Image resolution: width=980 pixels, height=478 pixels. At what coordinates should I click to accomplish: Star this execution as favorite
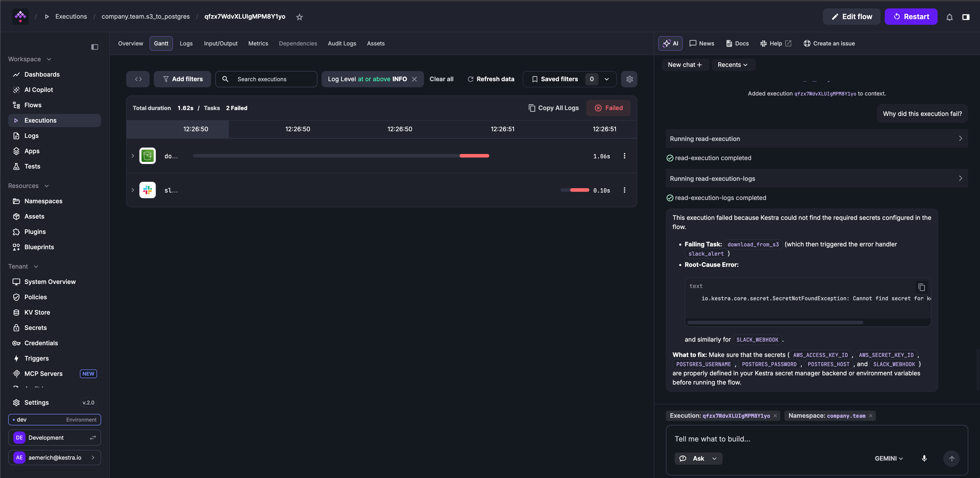tap(300, 17)
